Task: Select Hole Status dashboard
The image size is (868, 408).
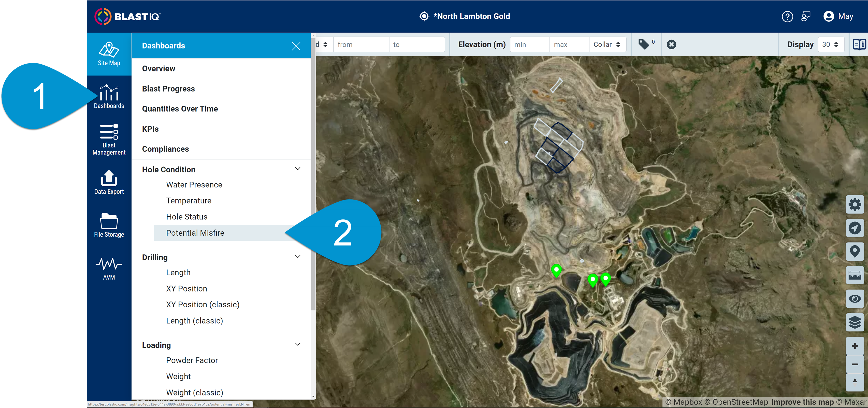Action: [x=187, y=217]
